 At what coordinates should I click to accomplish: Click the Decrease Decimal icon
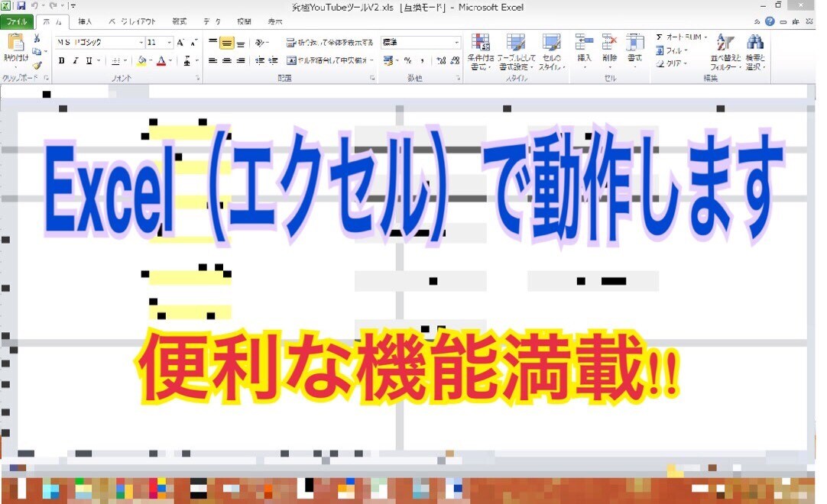tap(456, 60)
